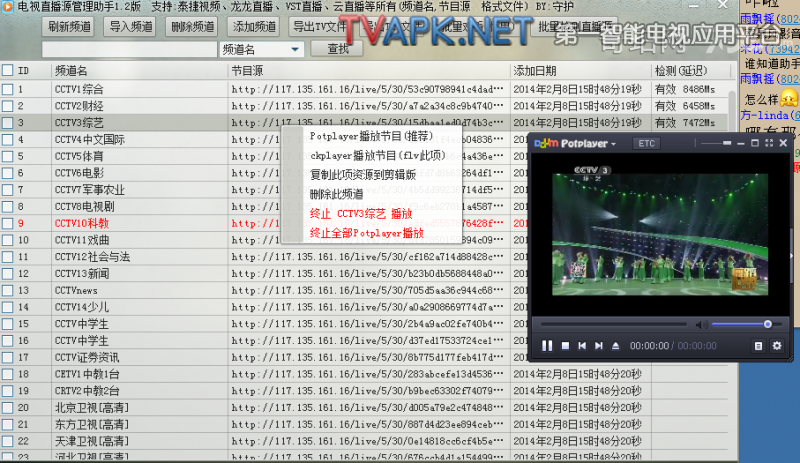The image size is (800, 463).
Task: Click the Potplayer video display area
Action: click(x=660, y=234)
